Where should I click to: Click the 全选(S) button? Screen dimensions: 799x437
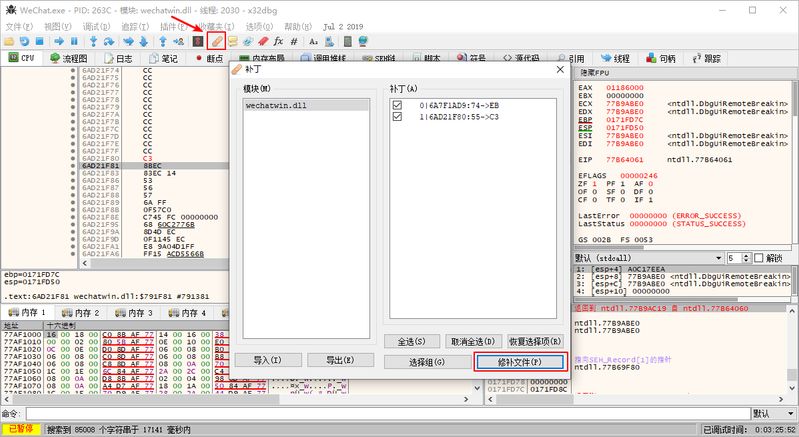pyautogui.click(x=411, y=341)
